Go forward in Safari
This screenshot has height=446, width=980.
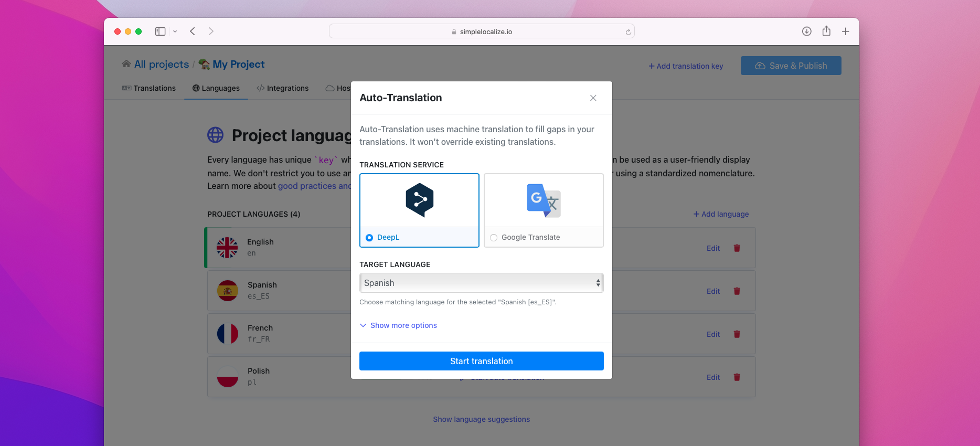[x=211, y=31]
